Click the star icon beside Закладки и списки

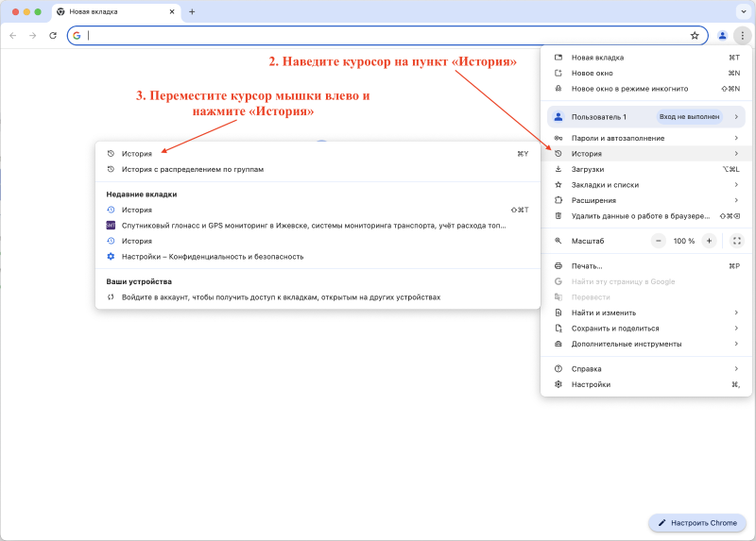point(558,185)
